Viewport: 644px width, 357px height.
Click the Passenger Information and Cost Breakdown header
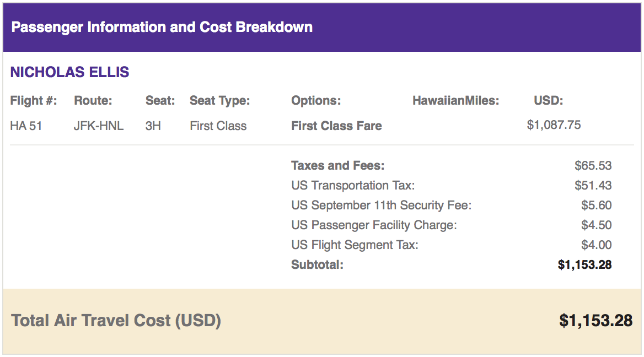162,27
